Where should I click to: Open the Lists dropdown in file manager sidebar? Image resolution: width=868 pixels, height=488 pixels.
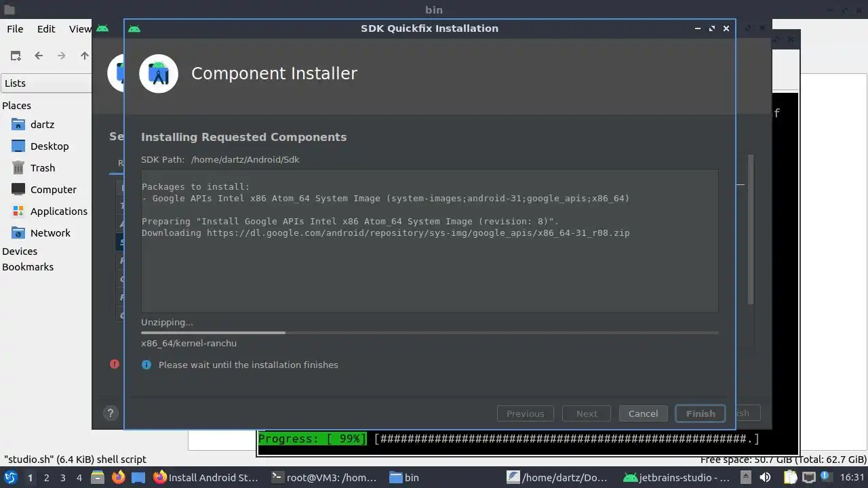click(46, 83)
